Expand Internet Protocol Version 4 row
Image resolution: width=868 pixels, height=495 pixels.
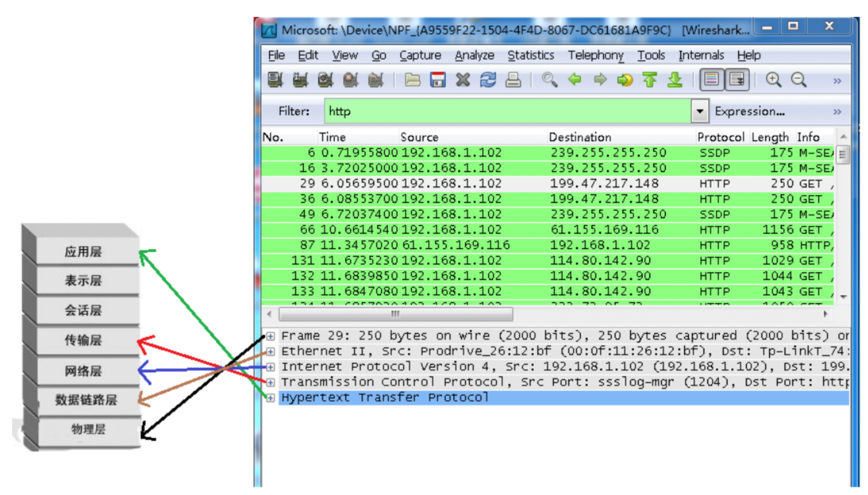point(270,367)
